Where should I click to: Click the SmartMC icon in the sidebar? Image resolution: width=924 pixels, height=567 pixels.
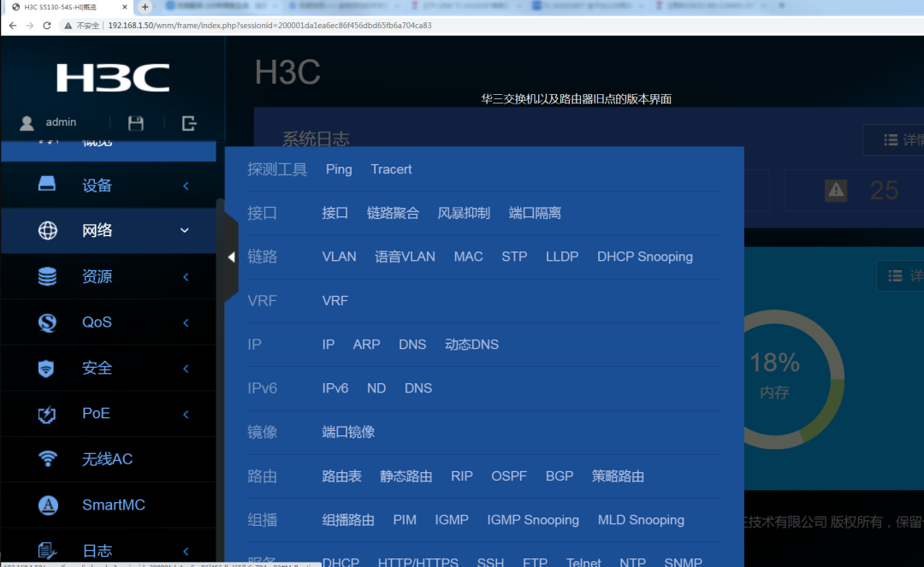47,505
